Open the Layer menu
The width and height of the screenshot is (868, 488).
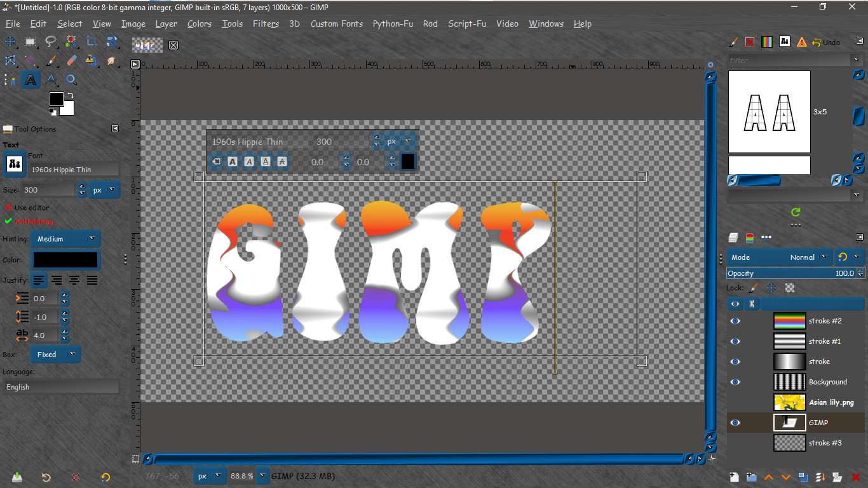[x=166, y=24]
